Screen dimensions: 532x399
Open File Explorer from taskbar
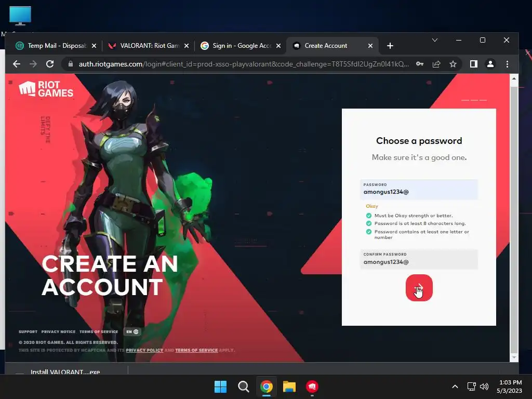[289, 387]
